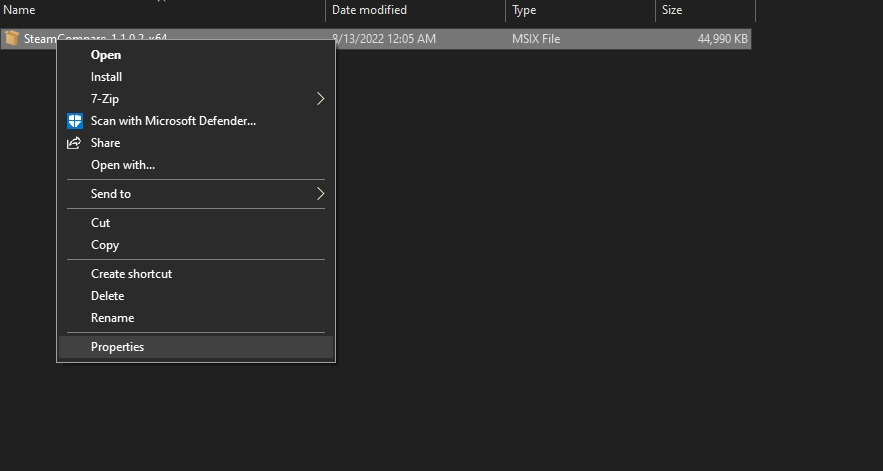Sort by the Size column header
The height and width of the screenshot is (471, 883).
pyautogui.click(x=706, y=10)
